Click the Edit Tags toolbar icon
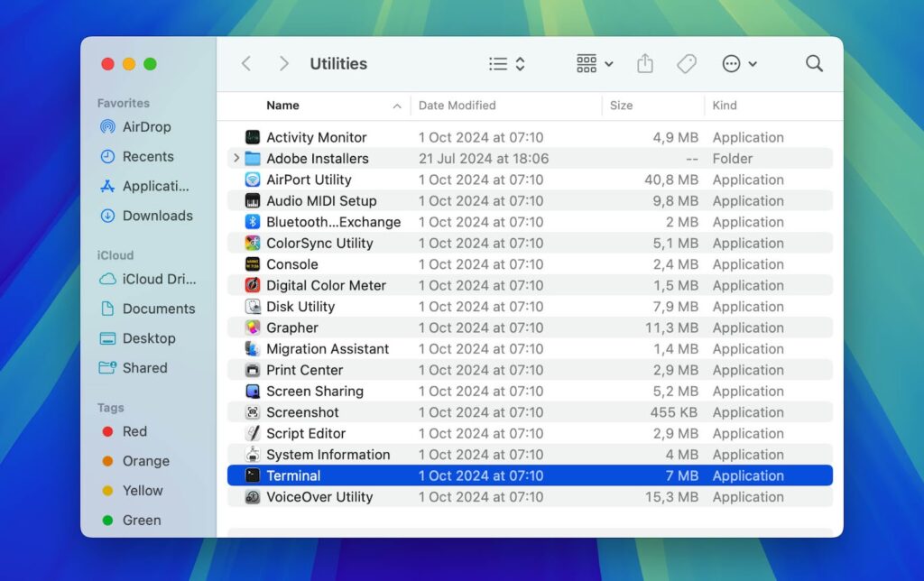The height and width of the screenshot is (581, 924). [687, 64]
